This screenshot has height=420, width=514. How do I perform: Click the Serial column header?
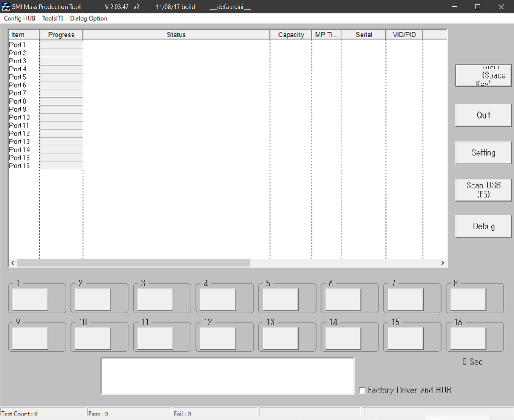pos(364,35)
